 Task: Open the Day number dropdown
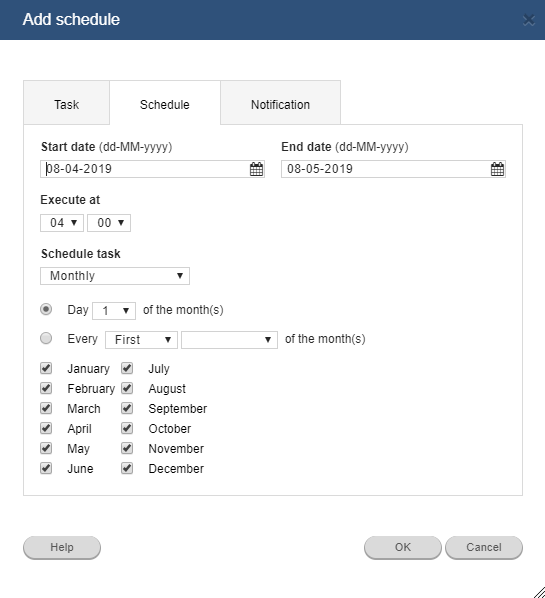pos(114,311)
